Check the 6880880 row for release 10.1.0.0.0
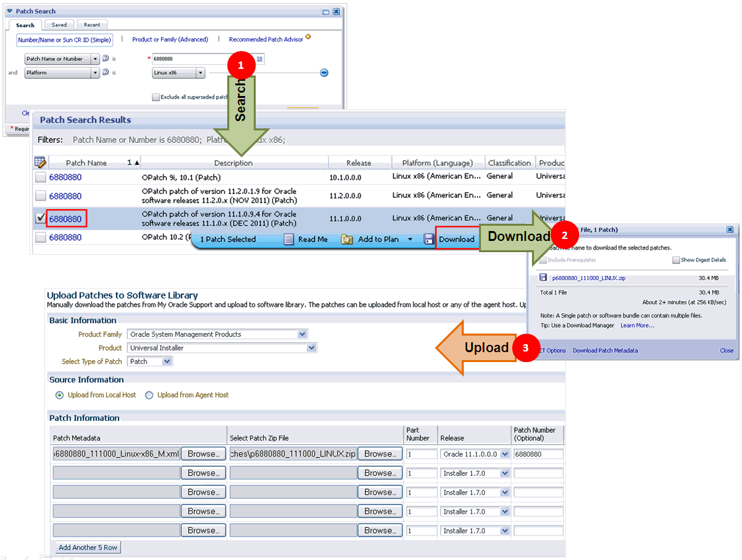This screenshot has width=742, height=560. 40,177
